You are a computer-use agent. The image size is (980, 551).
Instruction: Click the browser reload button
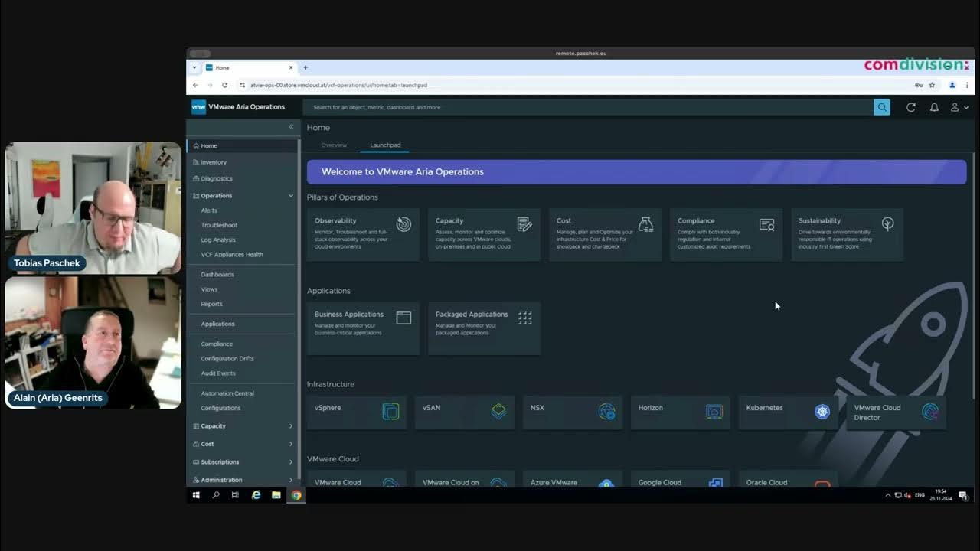coord(224,85)
